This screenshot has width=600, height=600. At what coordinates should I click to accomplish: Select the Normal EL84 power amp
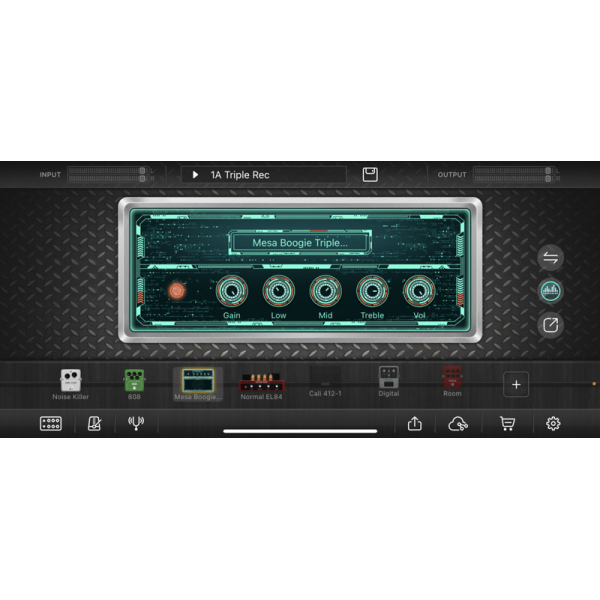coord(260,381)
